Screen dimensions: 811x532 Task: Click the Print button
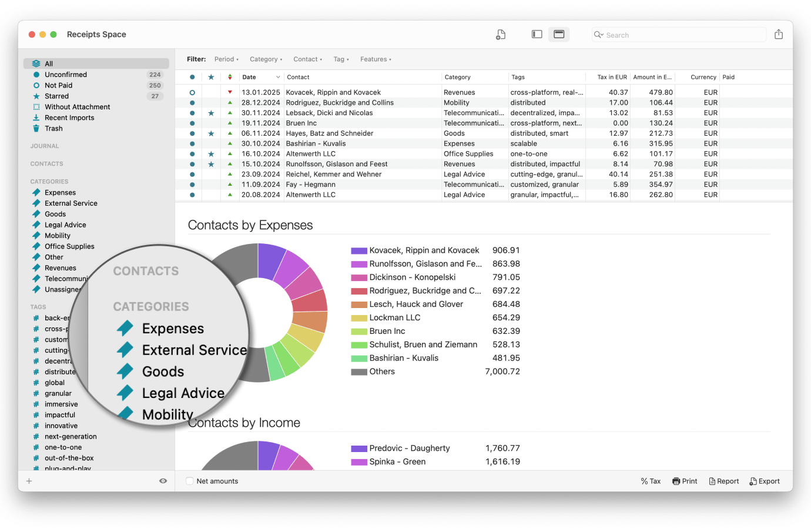click(x=685, y=481)
